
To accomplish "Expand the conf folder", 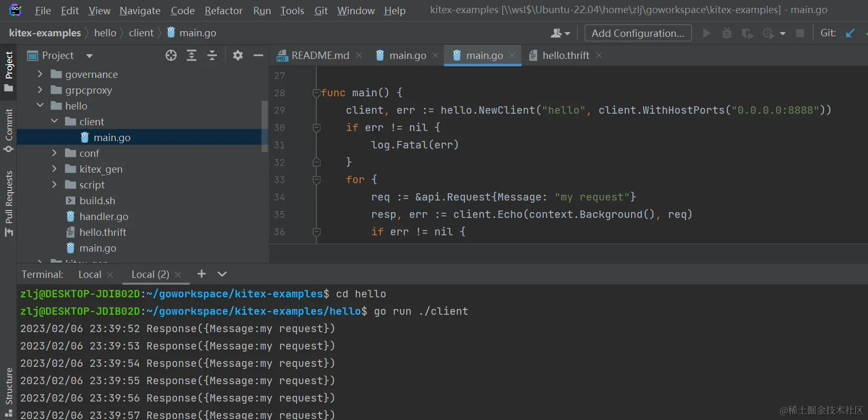I will tap(54, 153).
